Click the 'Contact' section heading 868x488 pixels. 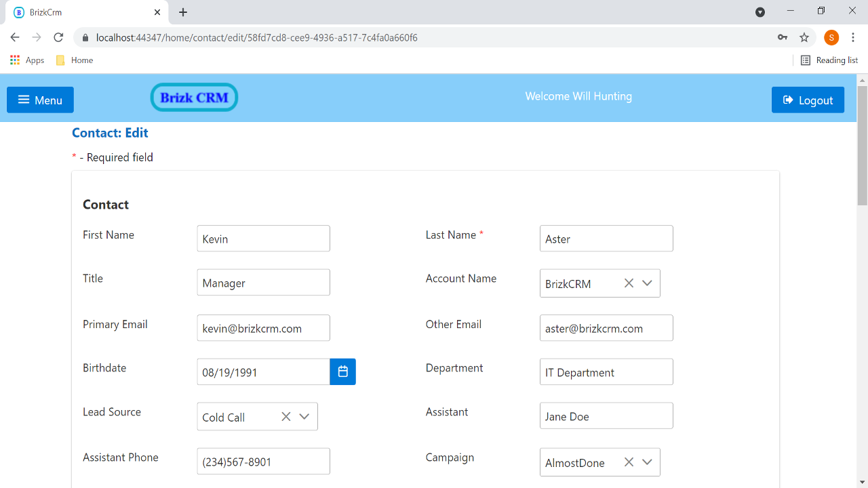tap(106, 205)
